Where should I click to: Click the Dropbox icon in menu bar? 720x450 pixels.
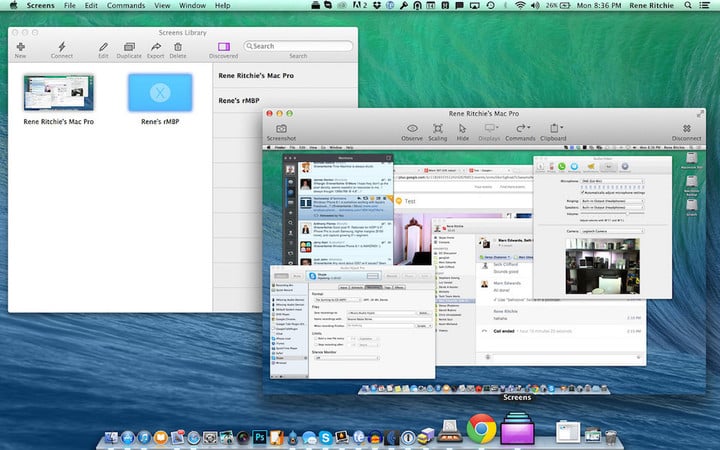[x=377, y=6]
